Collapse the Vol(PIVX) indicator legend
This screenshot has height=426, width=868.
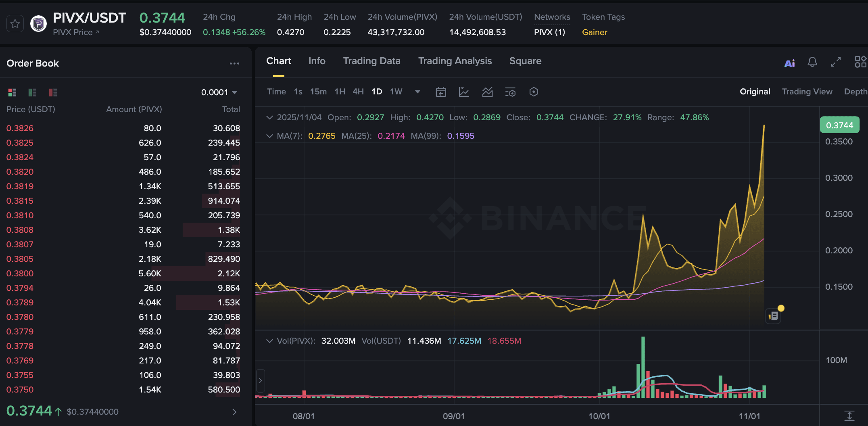[x=269, y=341]
